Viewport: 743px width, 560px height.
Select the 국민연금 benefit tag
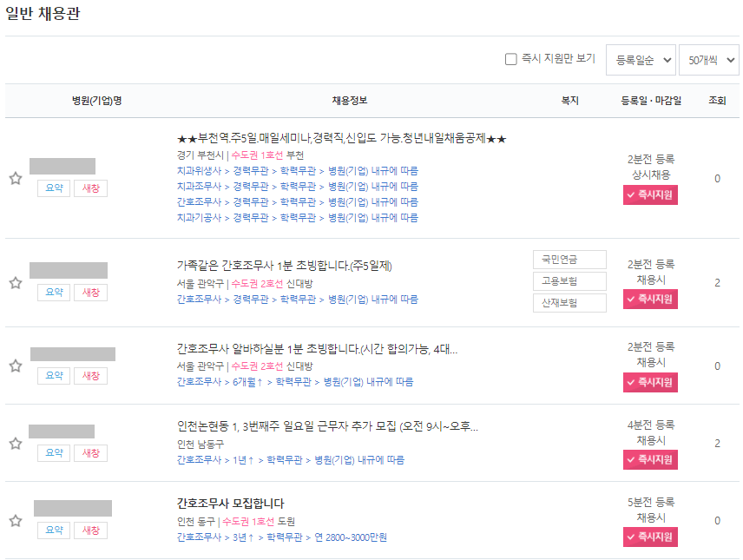point(569,260)
